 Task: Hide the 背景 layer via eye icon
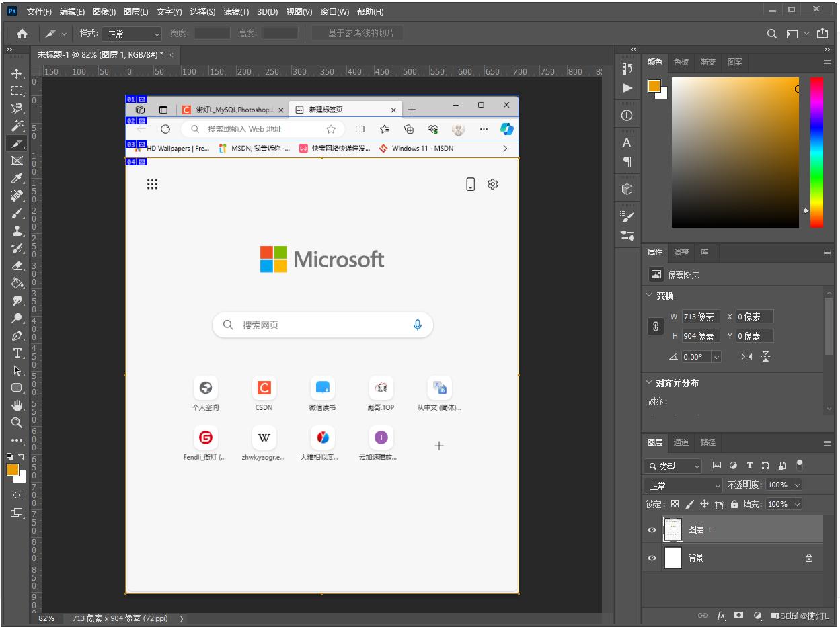652,558
